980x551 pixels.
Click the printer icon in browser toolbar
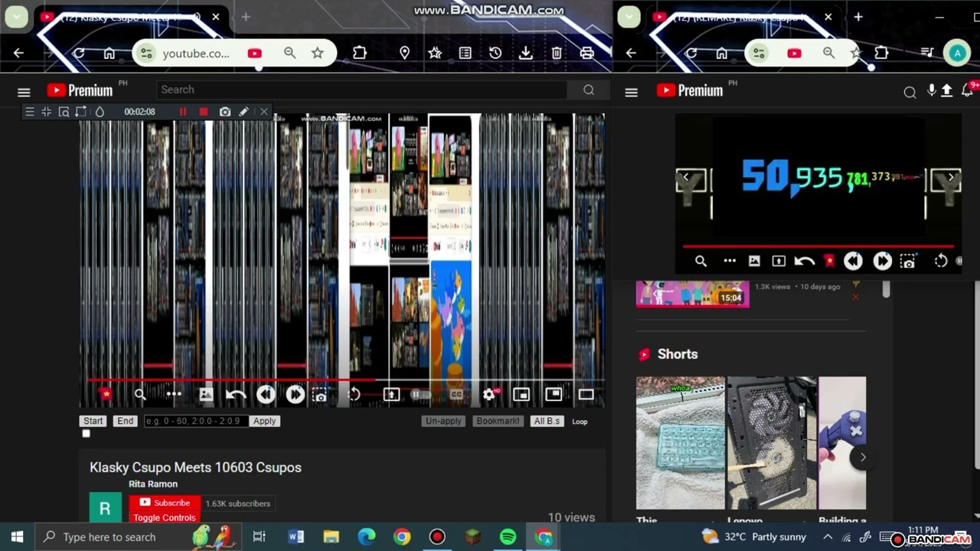587,53
